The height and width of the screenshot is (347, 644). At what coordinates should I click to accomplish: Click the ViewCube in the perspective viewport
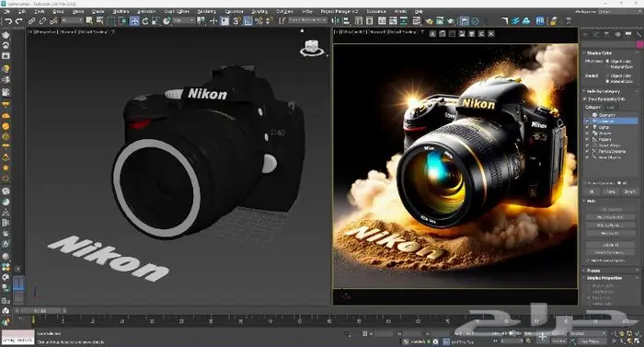311,48
